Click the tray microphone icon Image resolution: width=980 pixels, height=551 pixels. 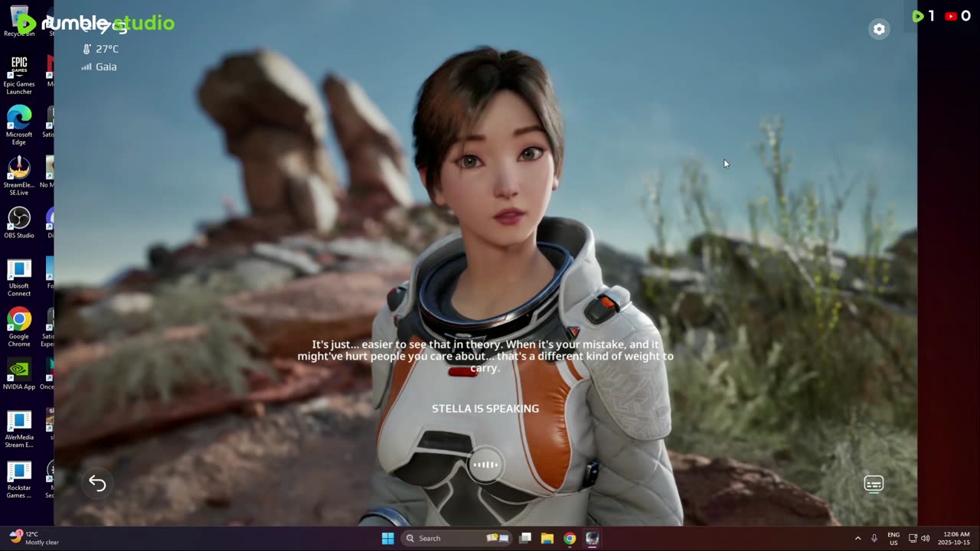click(x=874, y=538)
